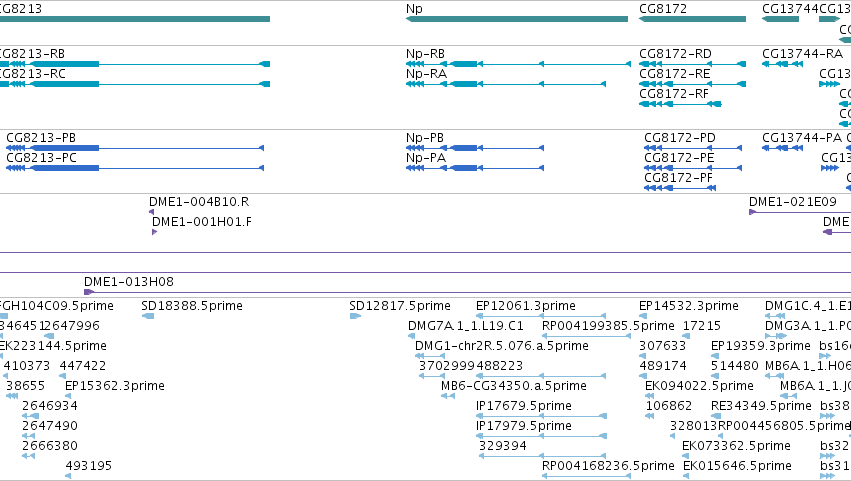Select transcript CG8172-RE
Viewport: 851px width, 481px height.
(692, 84)
